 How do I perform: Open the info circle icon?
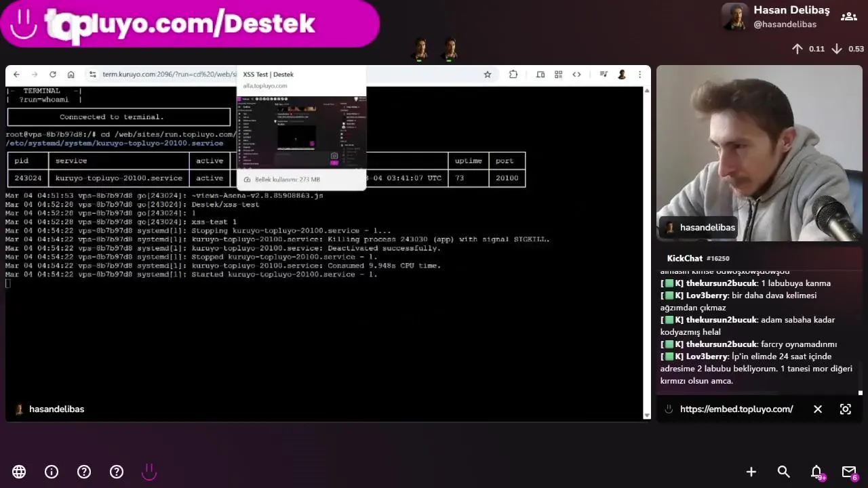click(52, 472)
